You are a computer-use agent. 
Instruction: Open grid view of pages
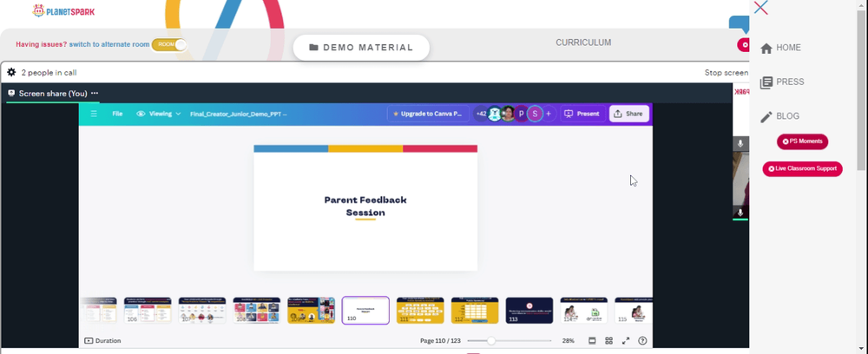pyautogui.click(x=608, y=341)
